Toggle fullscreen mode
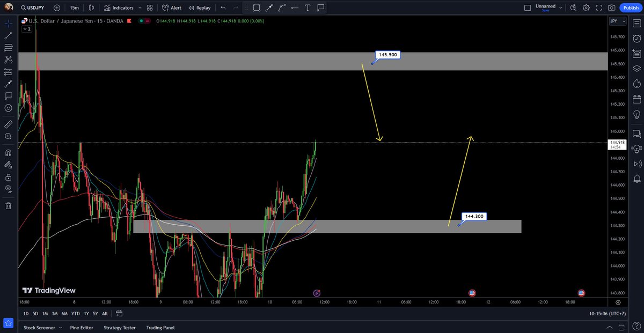Viewport: 644px width, 333px height. [599, 8]
